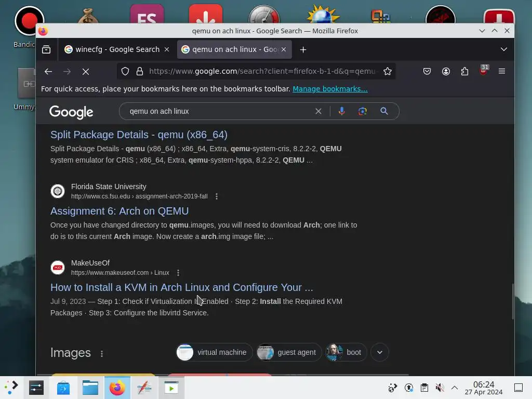This screenshot has width=532, height=399.
Task: Open the clock showing 06:24
Action: tap(484, 388)
